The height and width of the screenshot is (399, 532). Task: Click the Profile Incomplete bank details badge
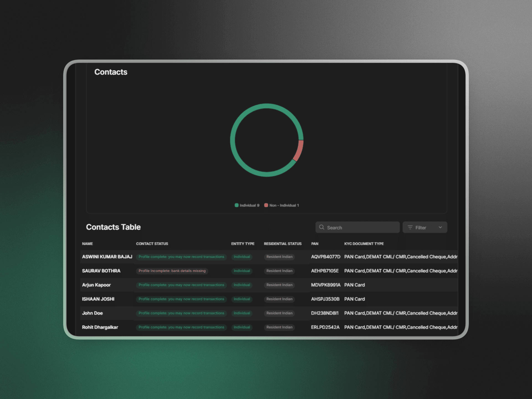172,271
